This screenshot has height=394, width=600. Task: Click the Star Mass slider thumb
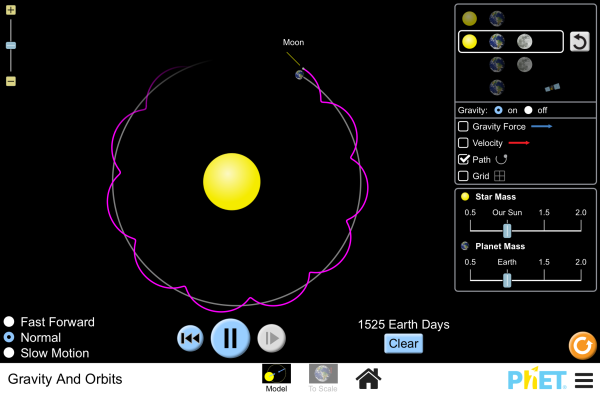pyautogui.click(x=507, y=231)
